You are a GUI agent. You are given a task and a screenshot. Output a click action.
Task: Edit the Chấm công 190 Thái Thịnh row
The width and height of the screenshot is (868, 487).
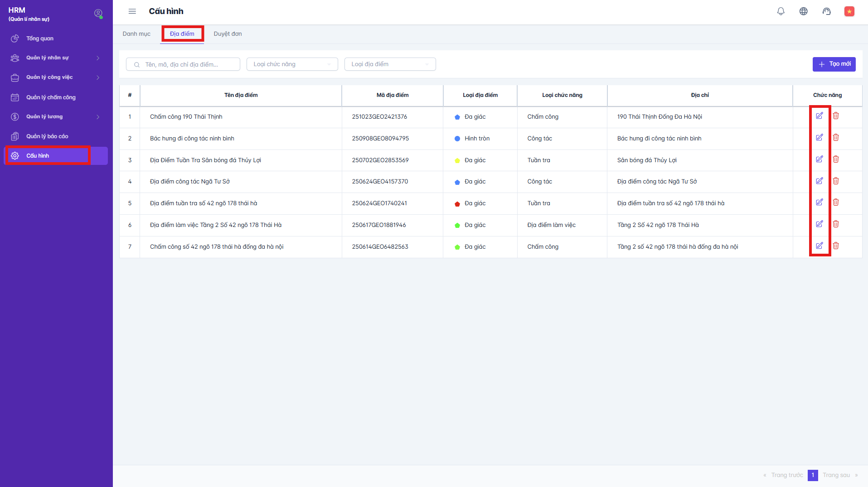pos(819,116)
